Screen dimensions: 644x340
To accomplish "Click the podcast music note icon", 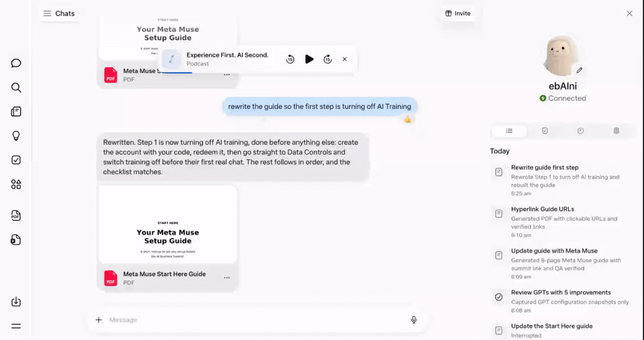I will (x=172, y=59).
